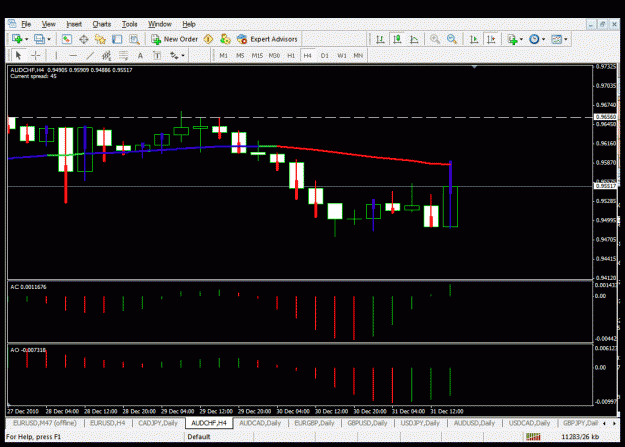The image size is (625, 447).
Task: Open the Window menu
Action: 160,24
